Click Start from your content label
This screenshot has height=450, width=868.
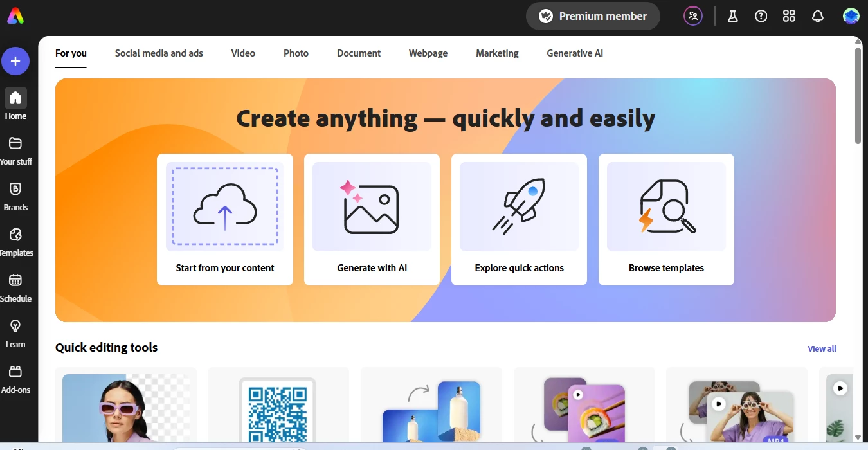pyautogui.click(x=225, y=268)
